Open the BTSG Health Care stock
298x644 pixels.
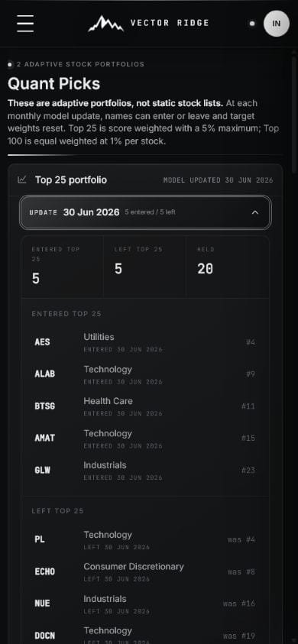point(145,406)
